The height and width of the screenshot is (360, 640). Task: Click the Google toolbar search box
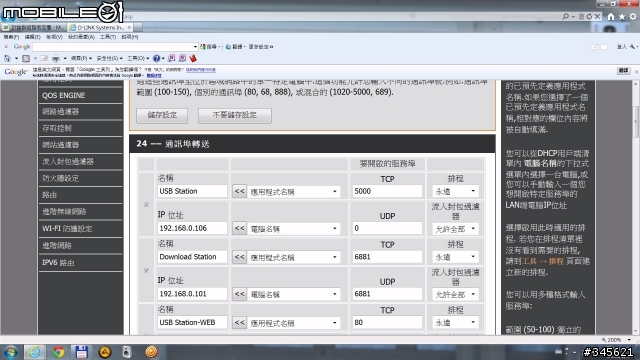tap(115, 47)
